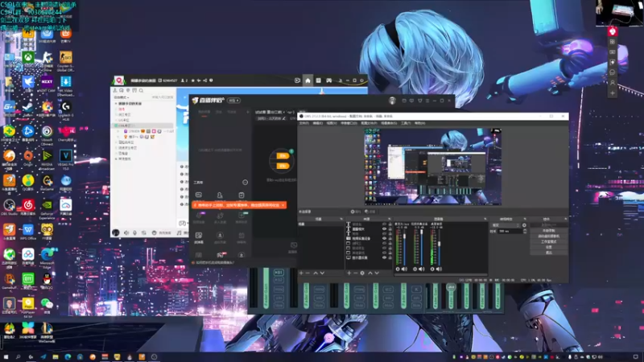Click the 滤镜 button above OBS source list
644x362 pixels.
coord(370,212)
